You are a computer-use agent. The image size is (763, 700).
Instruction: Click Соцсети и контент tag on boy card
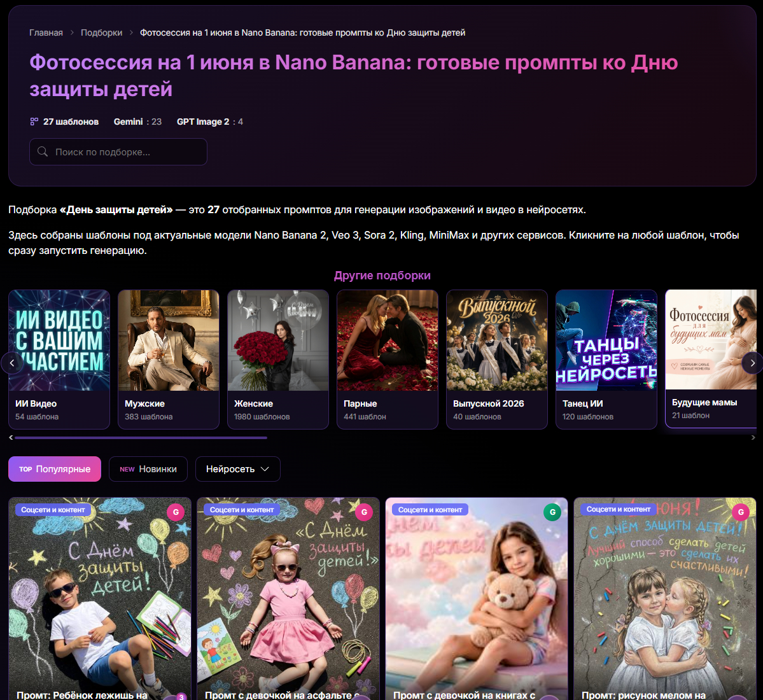pyautogui.click(x=53, y=509)
